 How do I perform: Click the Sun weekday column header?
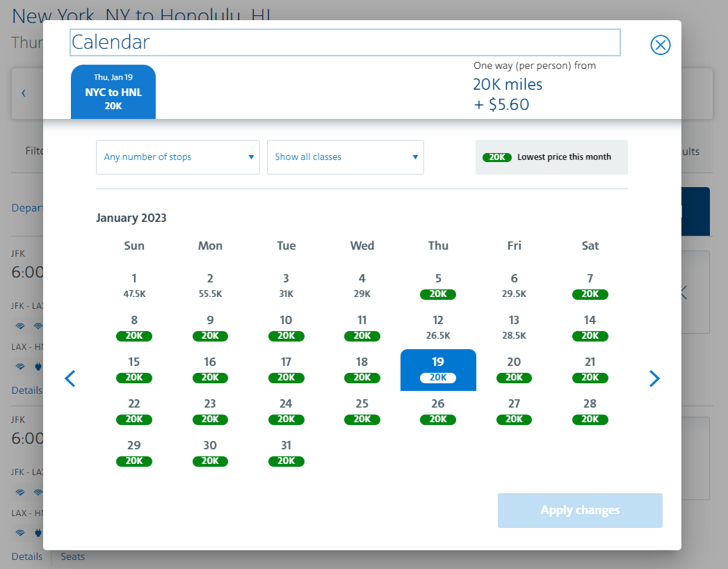134,246
